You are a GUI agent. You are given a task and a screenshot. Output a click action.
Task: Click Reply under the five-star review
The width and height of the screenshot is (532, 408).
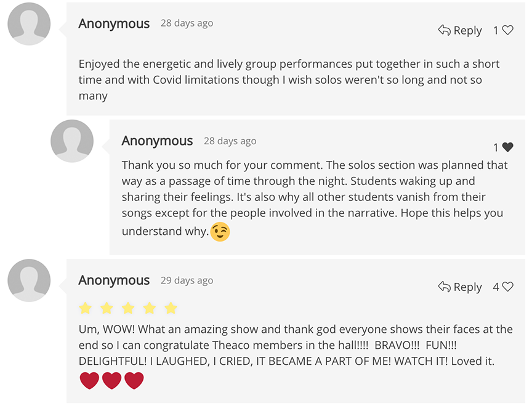468,286
